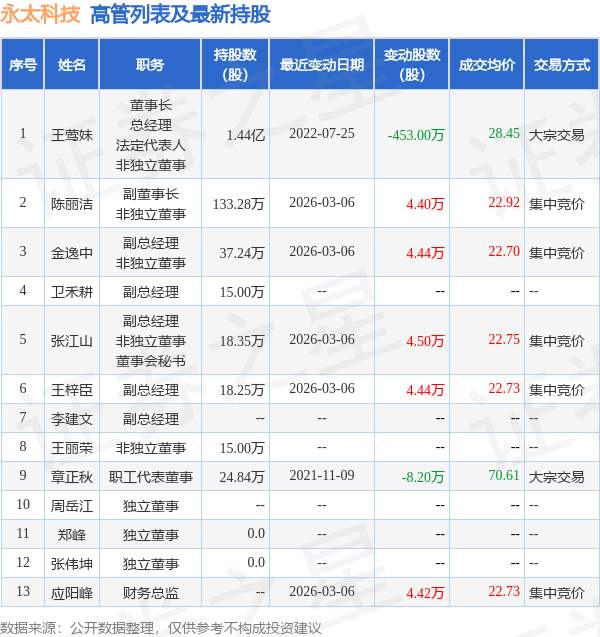This screenshot has width=600, height=637.
Task: Click 大宗交易 in 王莺妹's row
Action: 557,135
